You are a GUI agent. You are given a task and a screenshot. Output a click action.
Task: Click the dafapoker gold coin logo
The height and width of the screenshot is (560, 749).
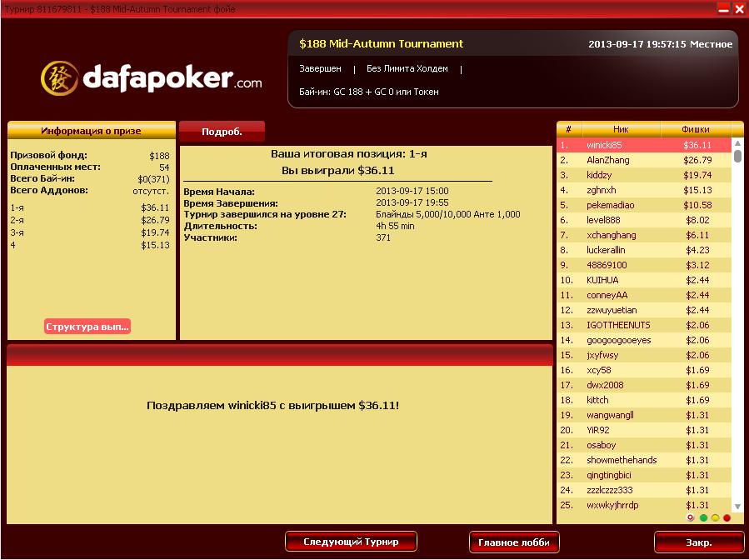point(59,77)
